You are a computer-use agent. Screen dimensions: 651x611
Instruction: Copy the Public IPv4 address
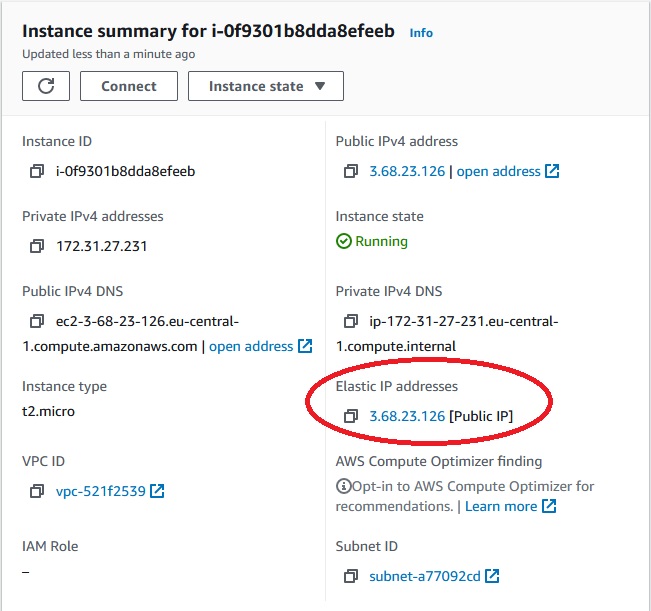pyautogui.click(x=350, y=171)
